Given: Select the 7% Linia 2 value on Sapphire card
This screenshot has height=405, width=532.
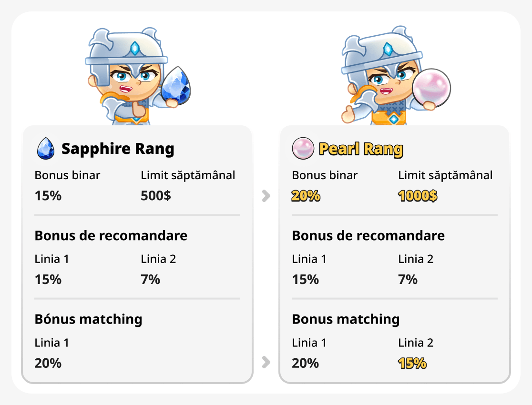Looking at the screenshot, I should pos(151,280).
